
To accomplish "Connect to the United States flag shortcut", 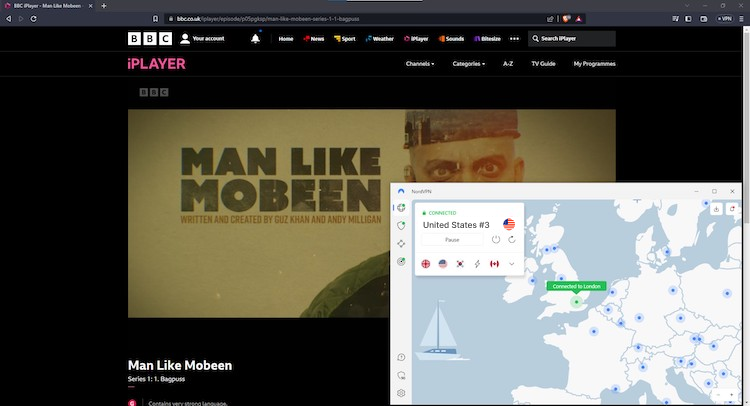I will pos(443,264).
